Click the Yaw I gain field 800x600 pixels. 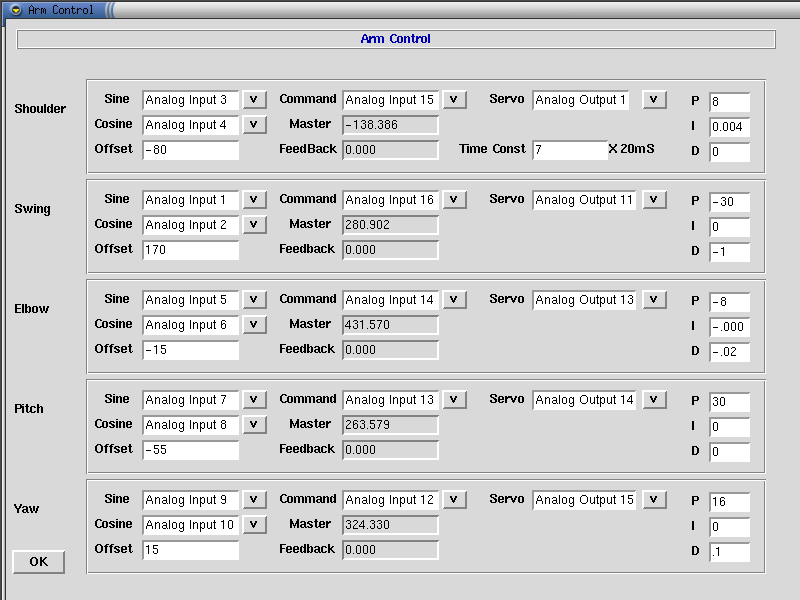click(x=730, y=527)
